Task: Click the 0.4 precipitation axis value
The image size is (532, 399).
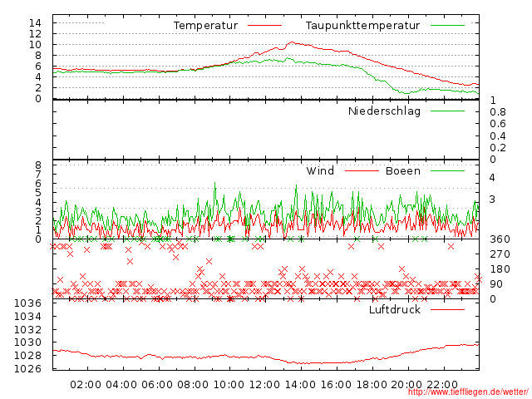Action: pos(498,136)
